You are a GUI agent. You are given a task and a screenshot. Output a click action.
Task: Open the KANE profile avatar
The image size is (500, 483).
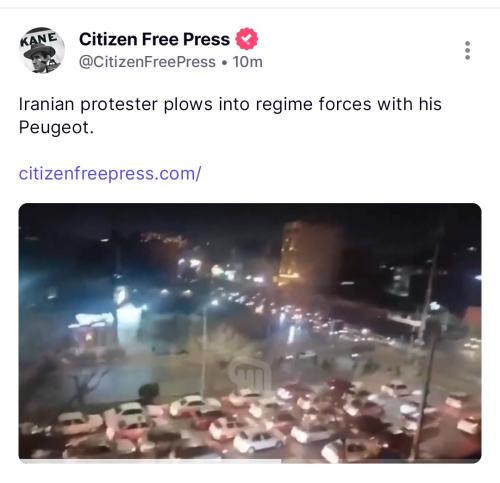coord(42,50)
